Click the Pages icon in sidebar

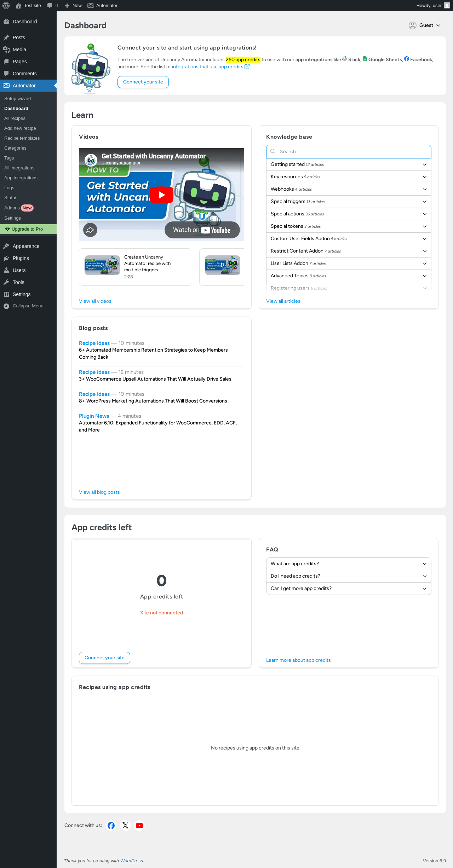(x=6, y=62)
